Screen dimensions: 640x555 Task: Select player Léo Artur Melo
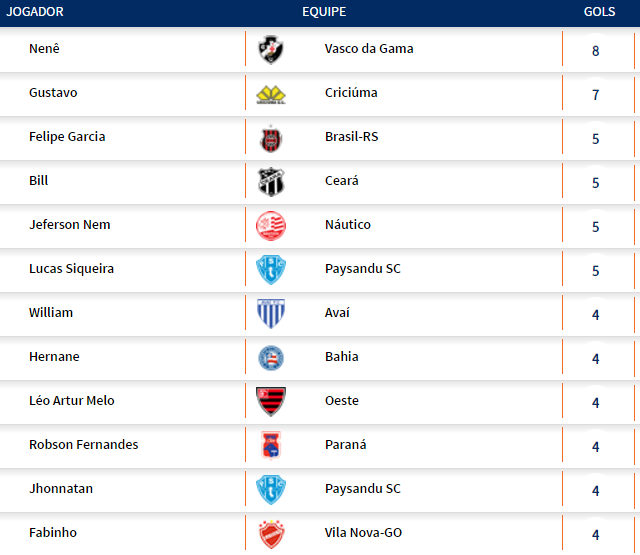click(x=72, y=401)
